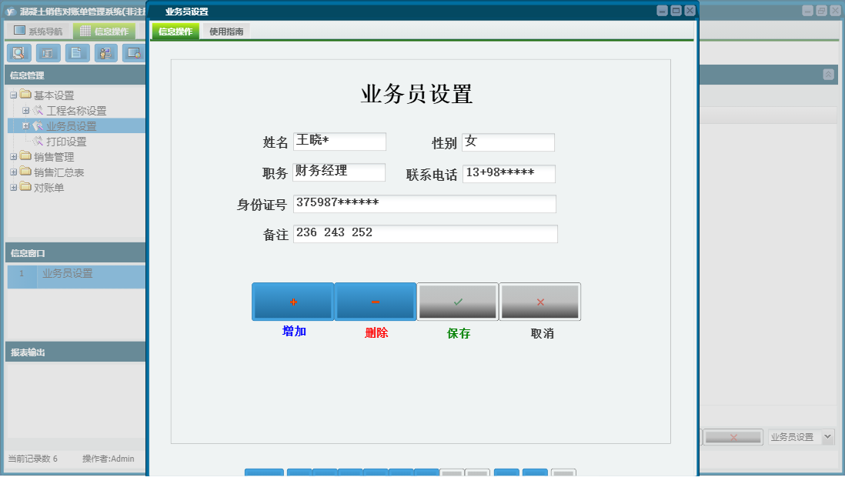Click the operator user icon in the toolbar
845x504 pixels.
[105, 53]
